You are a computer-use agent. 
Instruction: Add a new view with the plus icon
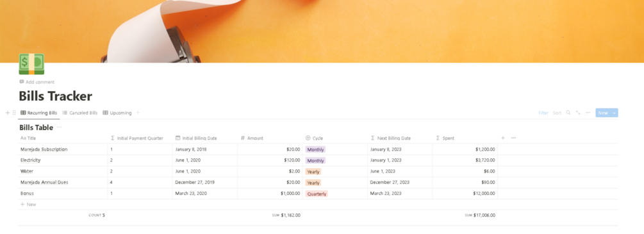(138, 113)
